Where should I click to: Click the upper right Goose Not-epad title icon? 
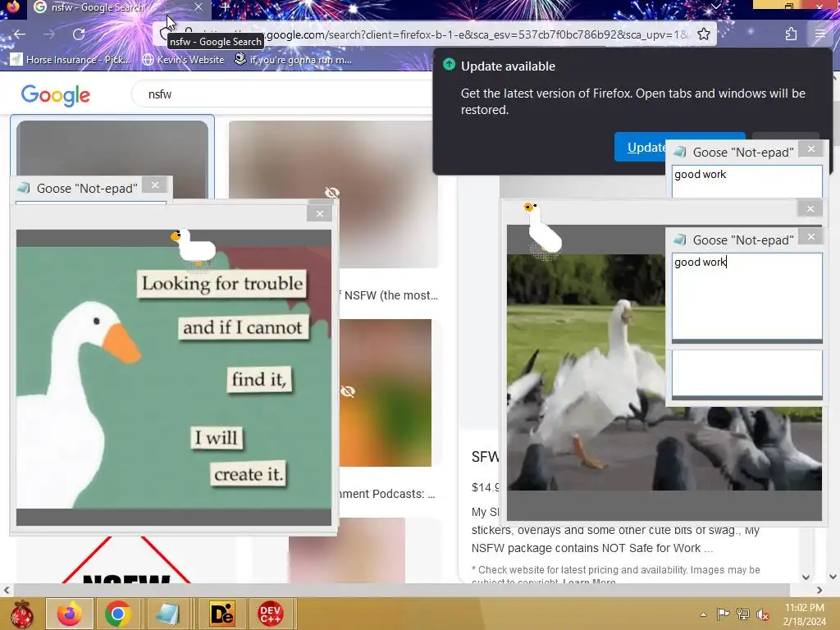click(x=680, y=152)
